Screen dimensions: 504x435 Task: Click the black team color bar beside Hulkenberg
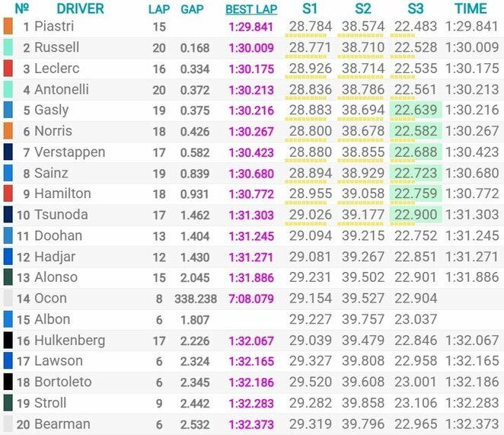tap(8, 341)
